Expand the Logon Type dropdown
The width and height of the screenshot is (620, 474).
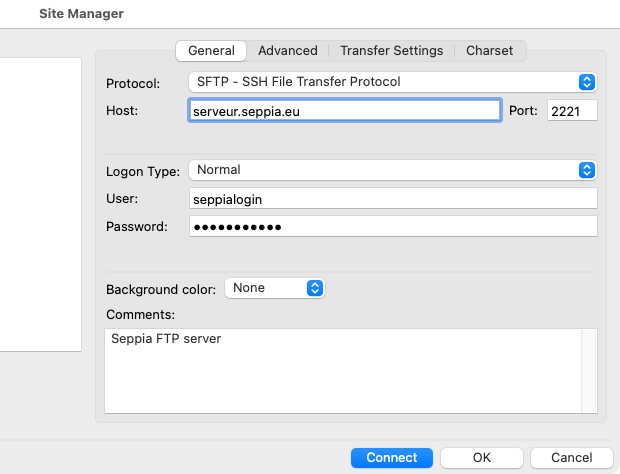(x=391, y=170)
